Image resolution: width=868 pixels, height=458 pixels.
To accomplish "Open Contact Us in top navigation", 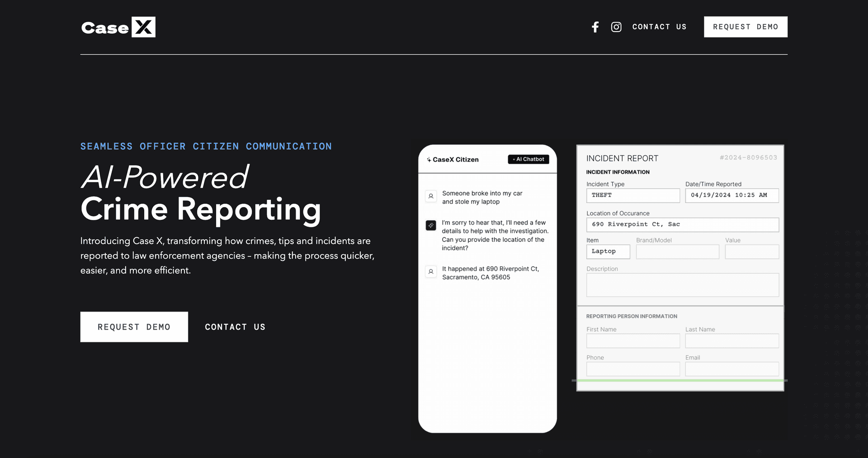I will point(659,27).
